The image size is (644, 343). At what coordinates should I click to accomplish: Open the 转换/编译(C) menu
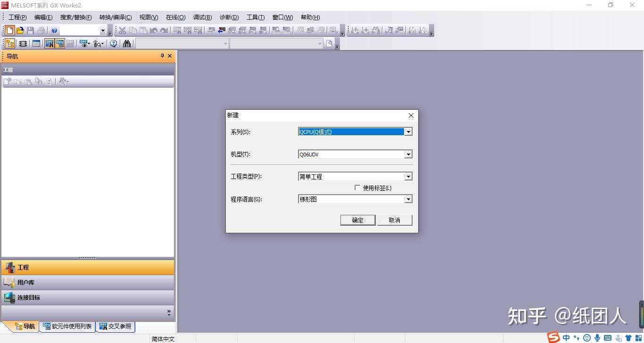tap(116, 17)
